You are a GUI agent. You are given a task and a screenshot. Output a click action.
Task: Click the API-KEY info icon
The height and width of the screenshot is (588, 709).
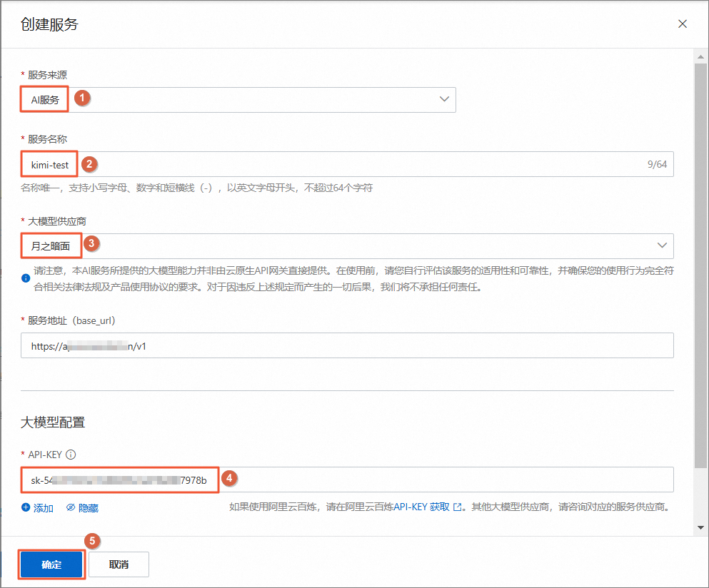pos(71,455)
